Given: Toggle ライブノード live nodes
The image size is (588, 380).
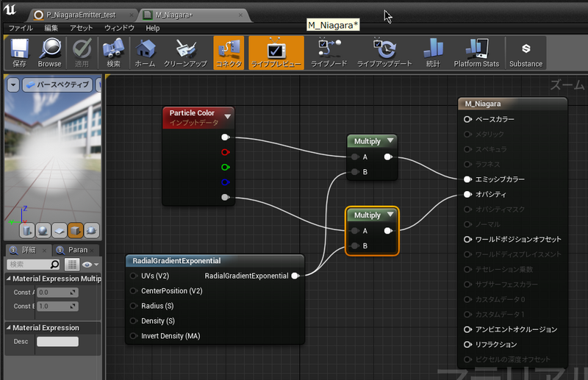Looking at the screenshot, I should click(329, 53).
